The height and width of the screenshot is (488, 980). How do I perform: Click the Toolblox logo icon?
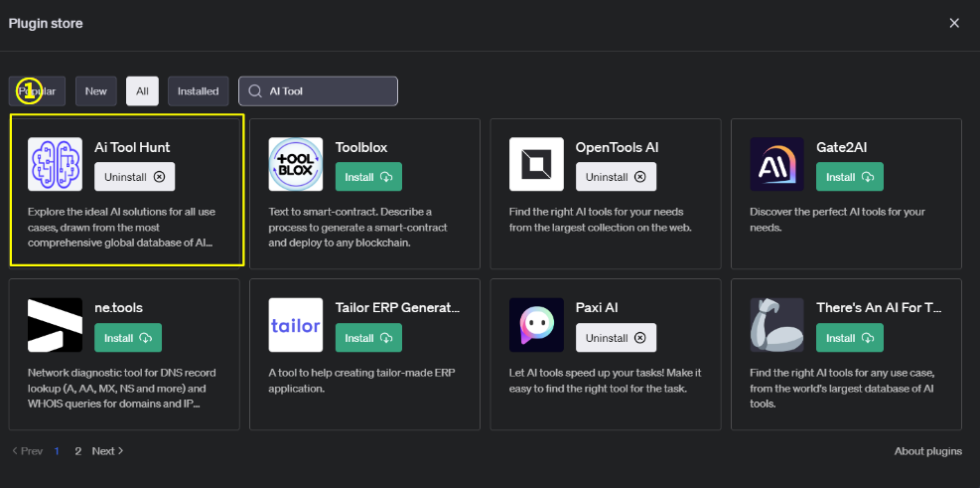[296, 164]
